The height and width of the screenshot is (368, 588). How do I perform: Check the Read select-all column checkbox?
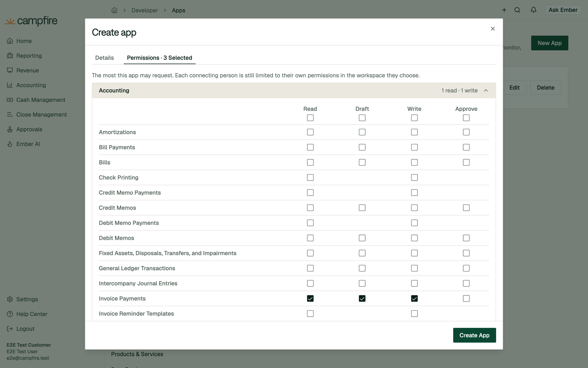pyautogui.click(x=310, y=118)
